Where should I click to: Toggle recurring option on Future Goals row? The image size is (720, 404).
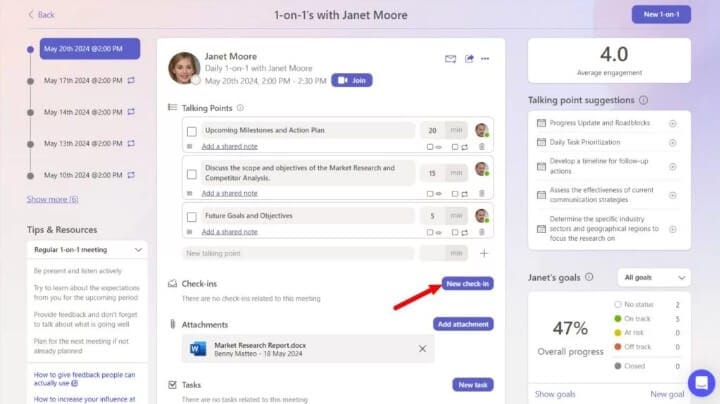point(455,232)
